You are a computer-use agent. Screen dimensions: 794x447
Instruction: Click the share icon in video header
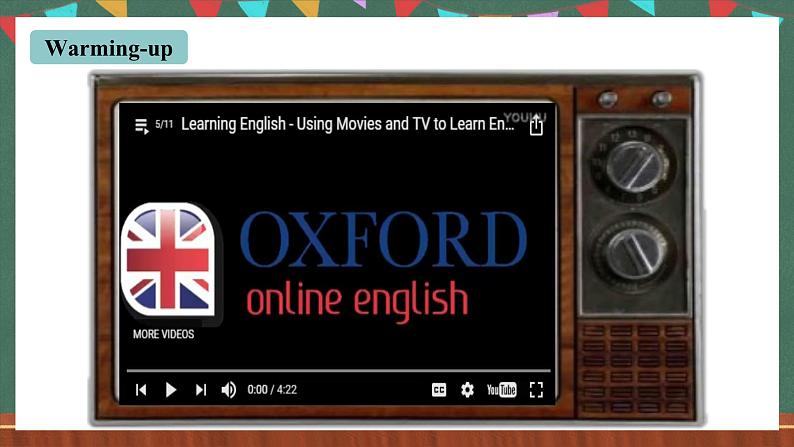(x=536, y=125)
